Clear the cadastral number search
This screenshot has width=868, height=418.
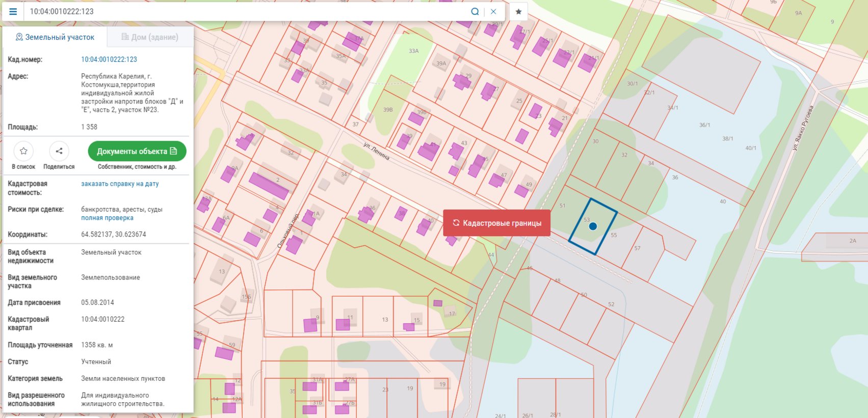pyautogui.click(x=493, y=11)
